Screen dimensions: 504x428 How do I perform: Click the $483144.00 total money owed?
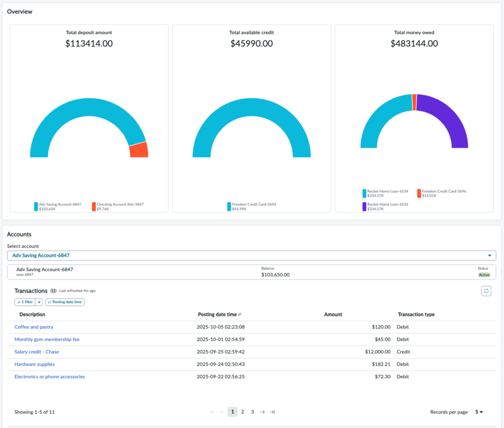pyautogui.click(x=415, y=43)
